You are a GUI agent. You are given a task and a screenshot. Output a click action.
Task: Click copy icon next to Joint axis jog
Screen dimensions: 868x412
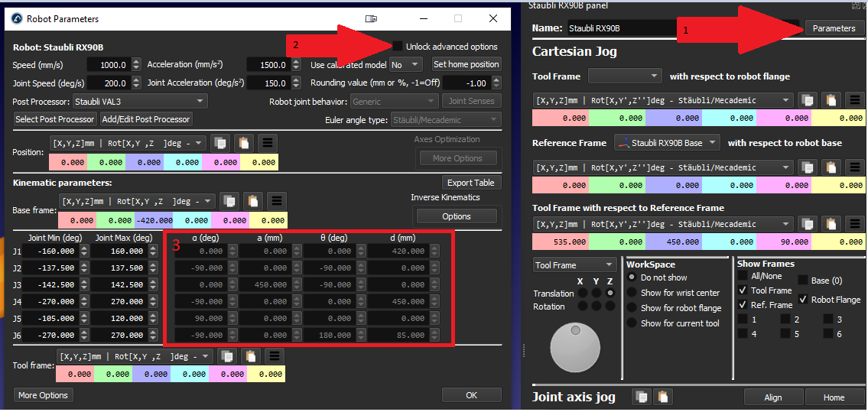[642, 396]
